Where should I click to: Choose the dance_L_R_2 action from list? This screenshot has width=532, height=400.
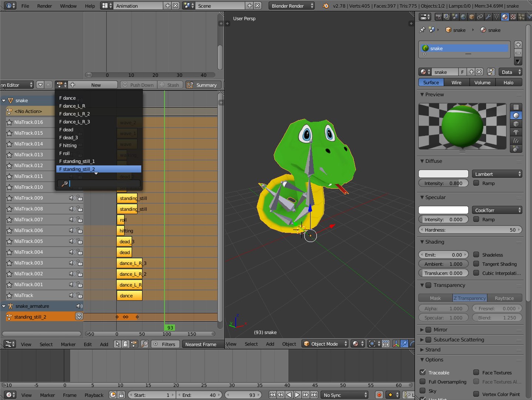pyautogui.click(x=99, y=114)
